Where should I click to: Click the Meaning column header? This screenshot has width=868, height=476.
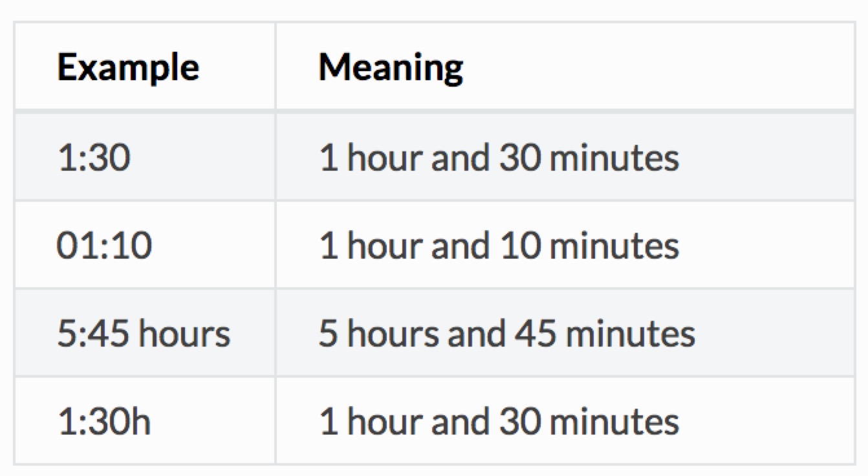click(391, 67)
